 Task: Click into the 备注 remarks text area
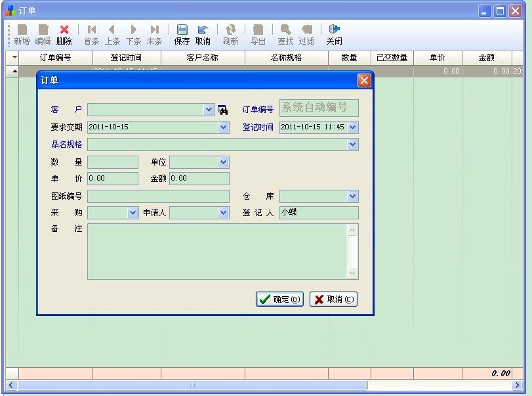216,252
